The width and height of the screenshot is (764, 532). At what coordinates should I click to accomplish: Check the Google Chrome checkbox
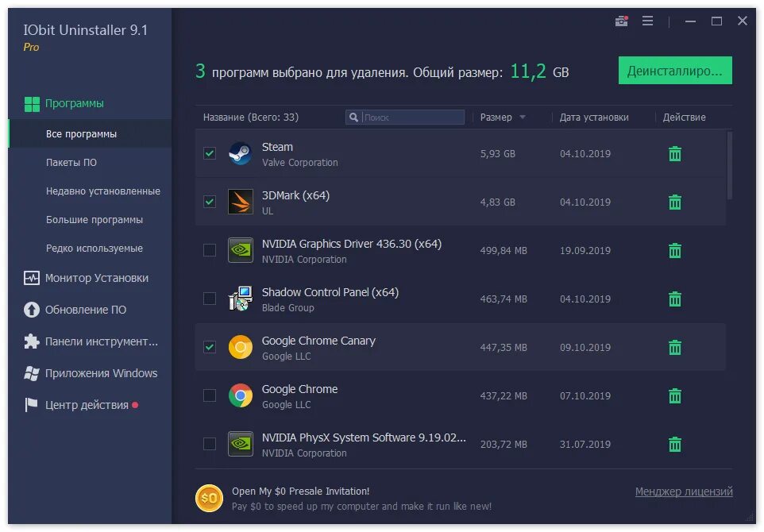(x=210, y=395)
